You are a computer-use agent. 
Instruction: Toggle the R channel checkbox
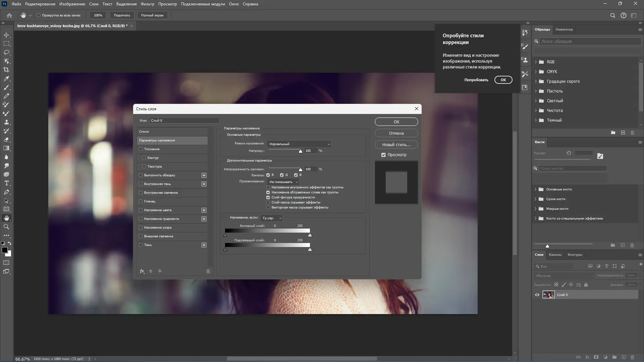click(268, 175)
